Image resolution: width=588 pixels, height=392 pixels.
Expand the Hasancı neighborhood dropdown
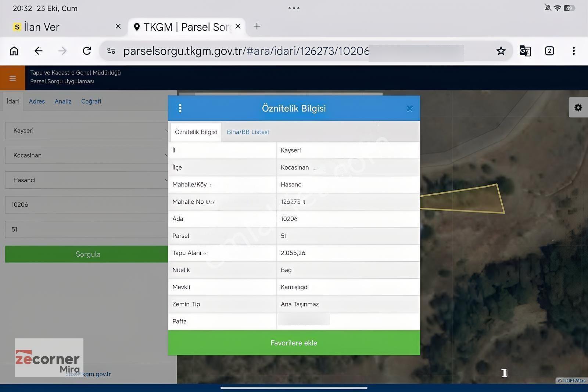(87, 180)
